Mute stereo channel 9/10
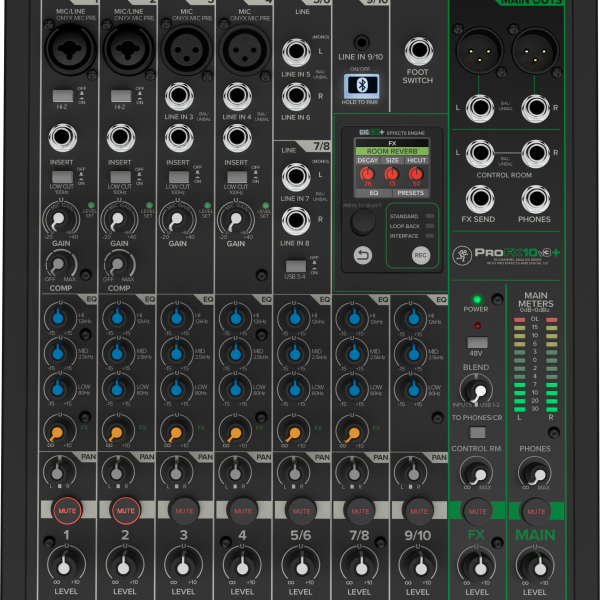Image resolution: width=600 pixels, height=600 pixels. (419, 511)
